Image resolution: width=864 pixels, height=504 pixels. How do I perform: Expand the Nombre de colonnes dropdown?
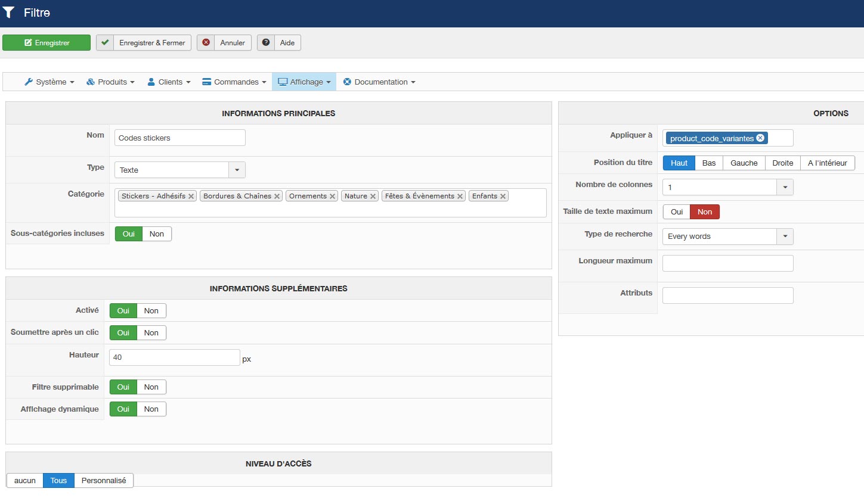tap(785, 188)
